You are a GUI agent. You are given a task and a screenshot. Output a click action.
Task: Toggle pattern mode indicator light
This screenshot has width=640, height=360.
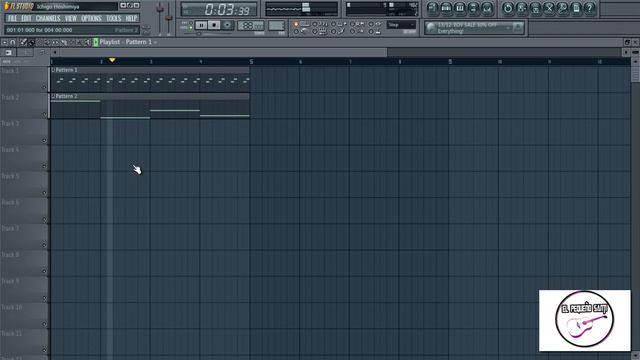coord(191,23)
